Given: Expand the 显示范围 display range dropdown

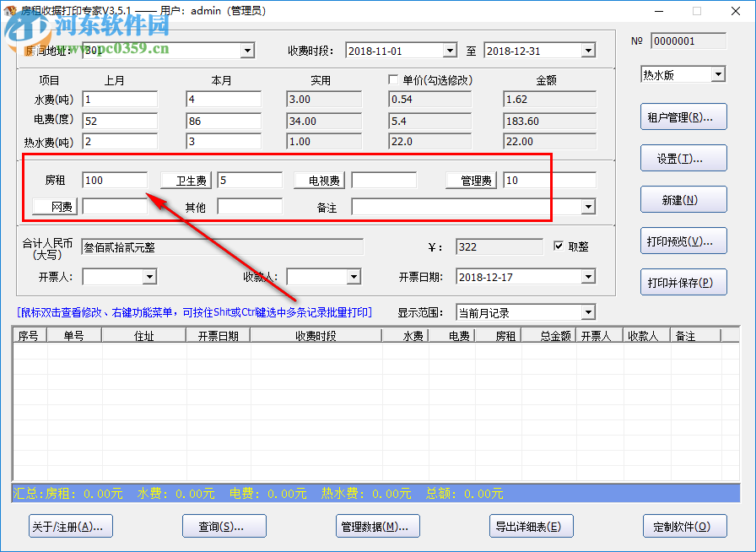Looking at the screenshot, I should click(x=586, y=311).
